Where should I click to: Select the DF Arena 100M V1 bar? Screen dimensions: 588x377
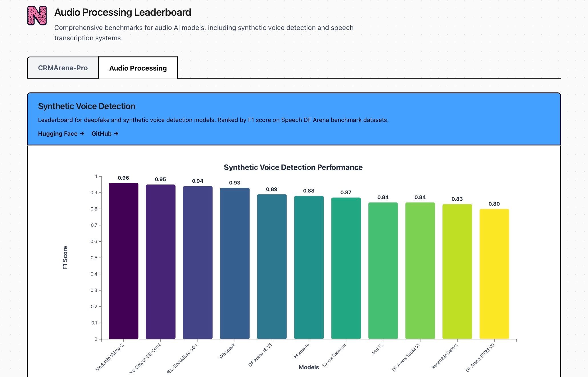click(x=420, y=271)
